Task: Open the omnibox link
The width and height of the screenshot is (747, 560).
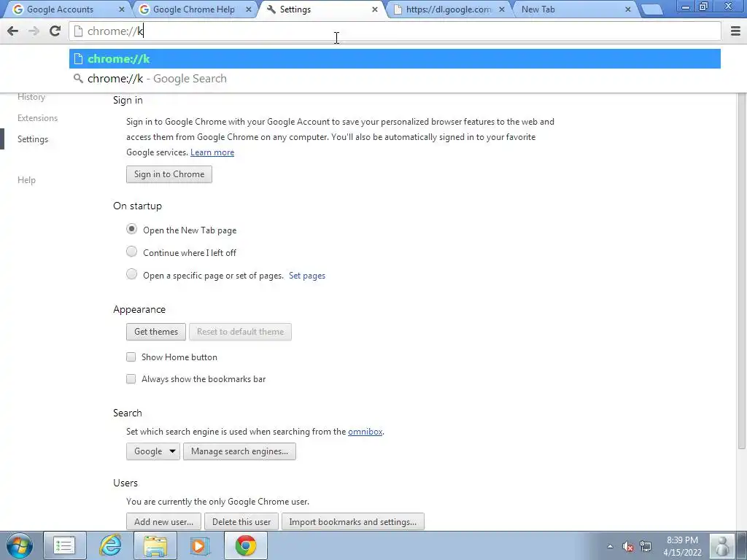Action: tap(365, 432)
